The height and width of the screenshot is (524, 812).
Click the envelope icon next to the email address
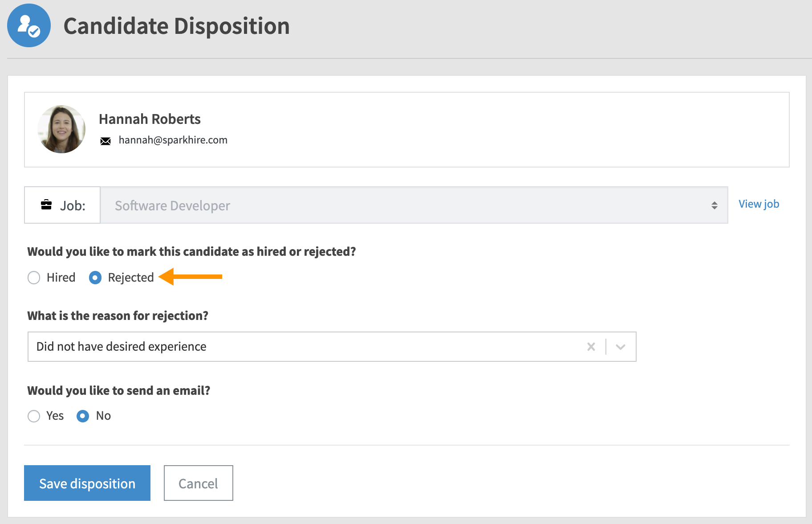(106, 141)
